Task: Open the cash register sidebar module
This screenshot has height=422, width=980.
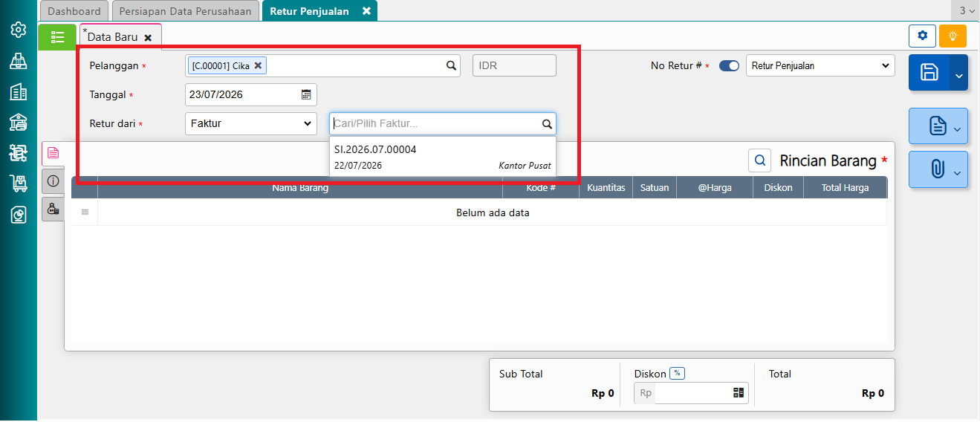Action: pos(19,62)
